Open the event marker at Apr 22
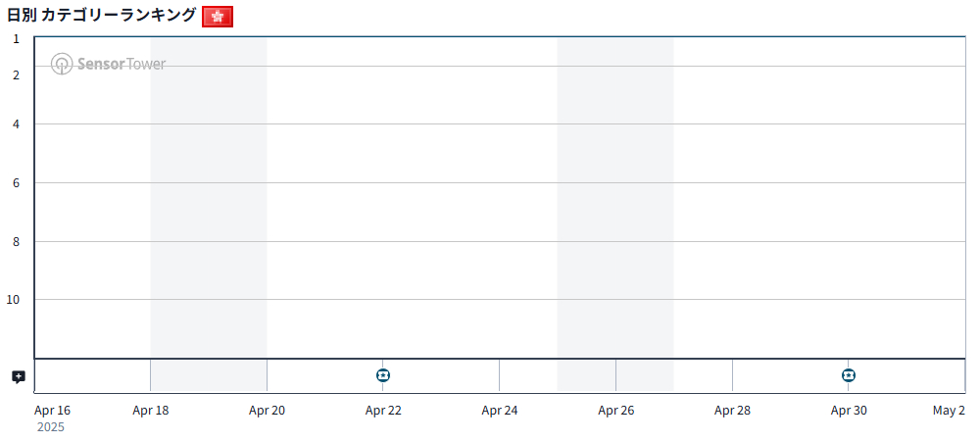The height and width of the screenshot is (442, 980). click(x=383, y=375)
